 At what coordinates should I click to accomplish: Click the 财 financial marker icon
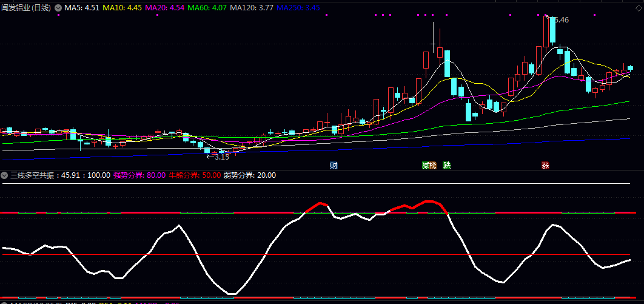[x=334, y=166]
